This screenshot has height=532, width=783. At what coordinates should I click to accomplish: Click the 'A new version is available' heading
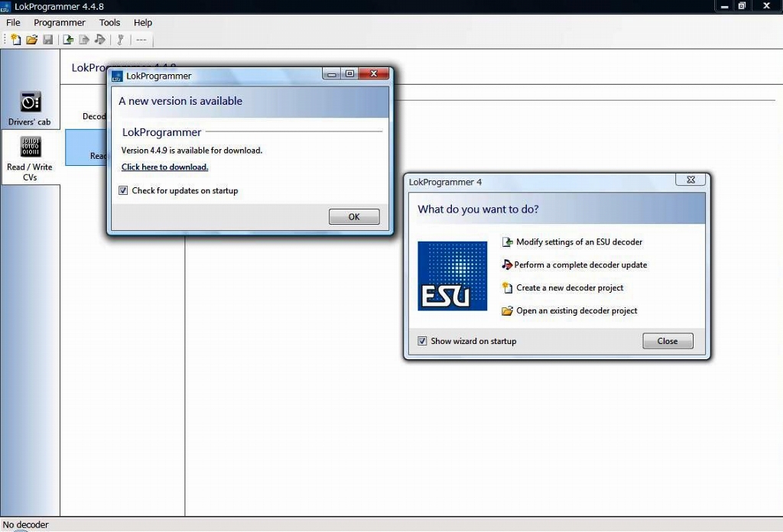point(180,101)
